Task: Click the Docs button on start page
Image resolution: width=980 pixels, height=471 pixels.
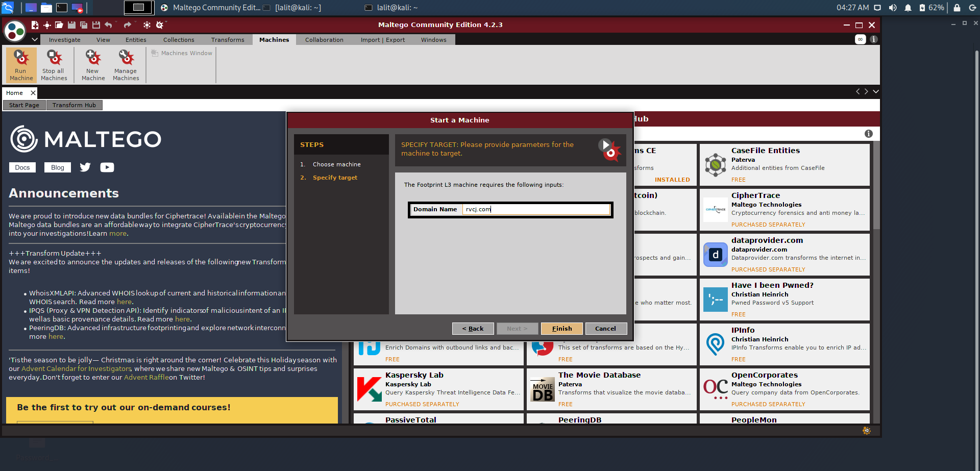Action: click(x=22, y=167)
